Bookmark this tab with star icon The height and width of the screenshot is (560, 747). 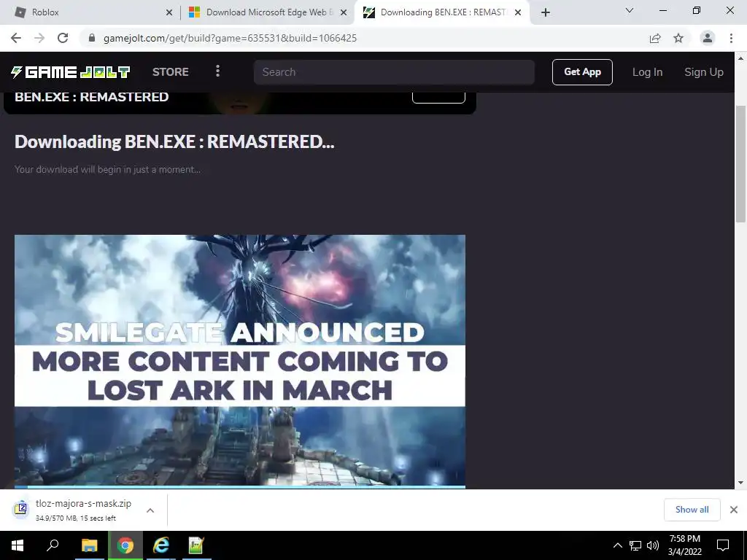(x=678, y=38)
